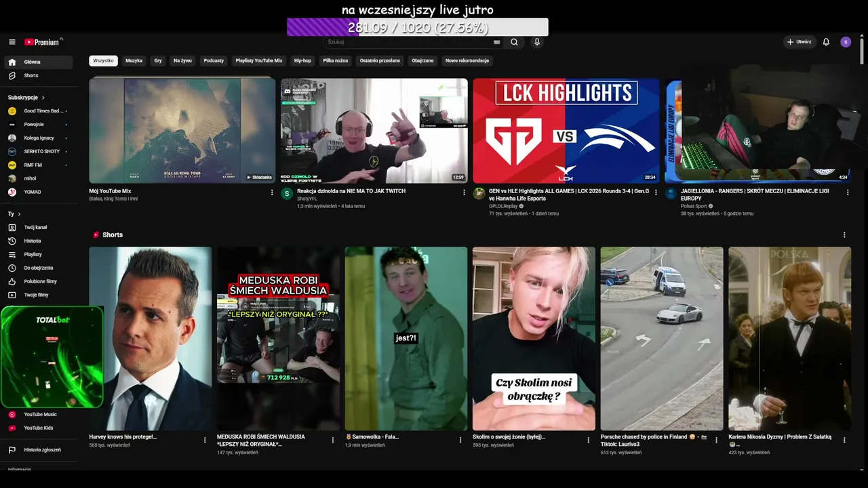Select the Obejrzane filter chip
The image size is (868, 488).
tap(422, 60)
